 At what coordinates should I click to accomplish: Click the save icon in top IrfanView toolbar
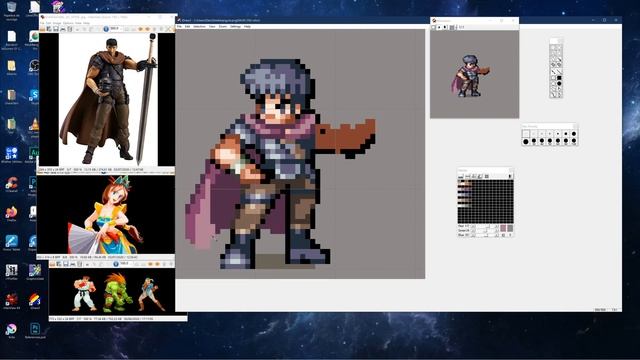tap(56, 29)
